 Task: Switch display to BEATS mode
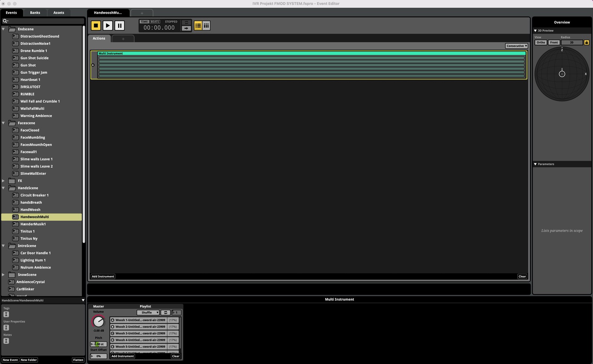155,22
